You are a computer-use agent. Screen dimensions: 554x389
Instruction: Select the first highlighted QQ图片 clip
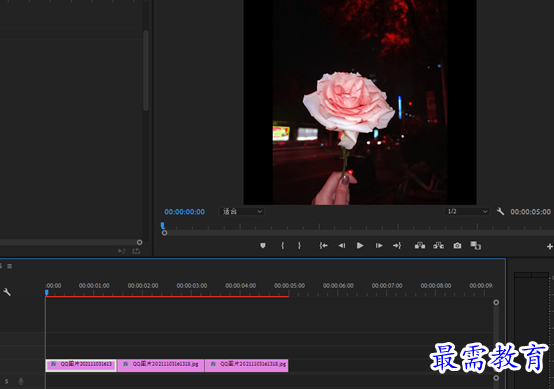(x=81, y=365)
